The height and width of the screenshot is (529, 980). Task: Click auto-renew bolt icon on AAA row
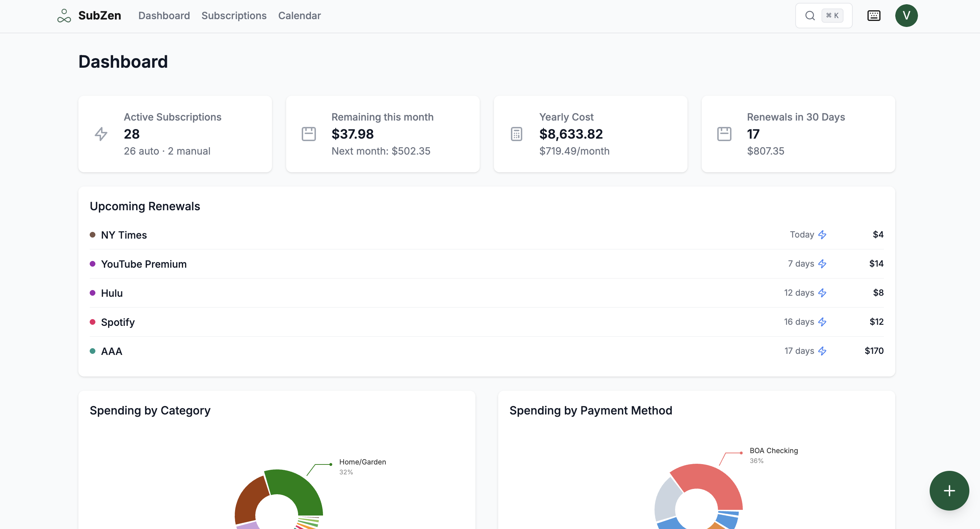click(x=822, y=351)
